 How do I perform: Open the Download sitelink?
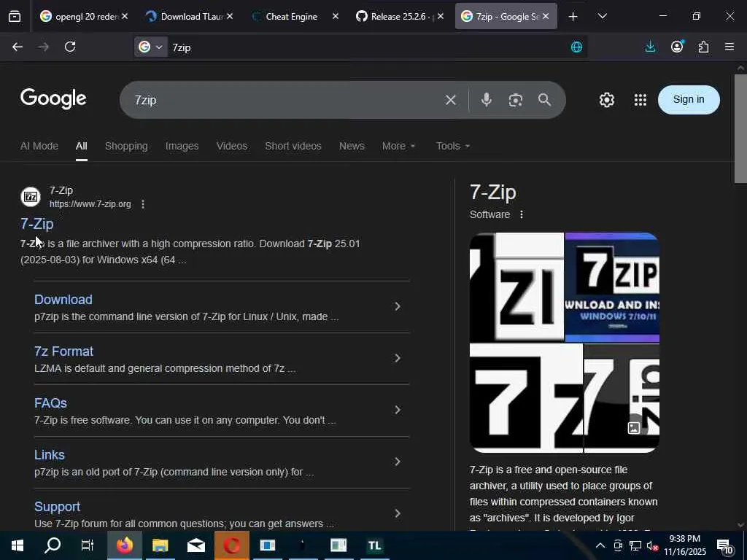click(63, 300)
